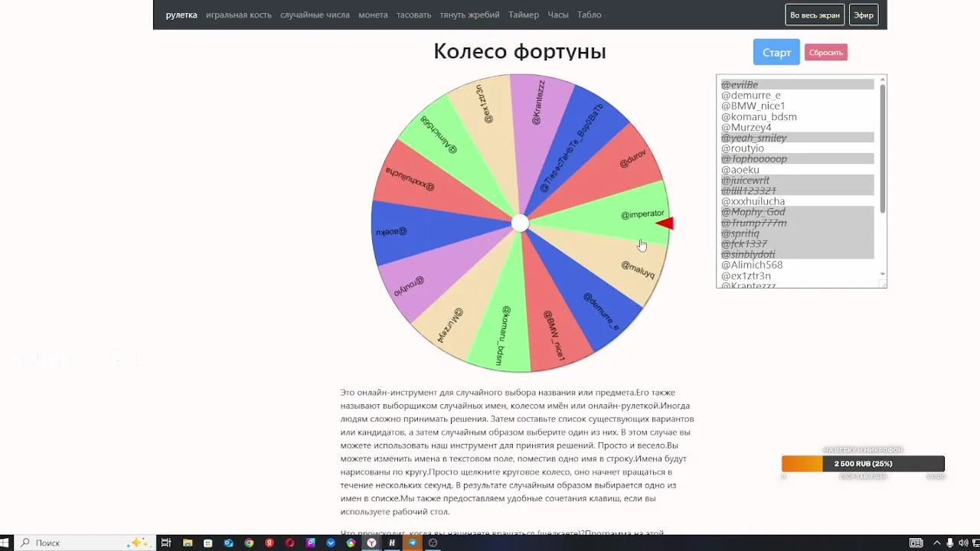This screenshot has height=551, width=980.
Task: Open the Табло tab
Action: point(590,15)
